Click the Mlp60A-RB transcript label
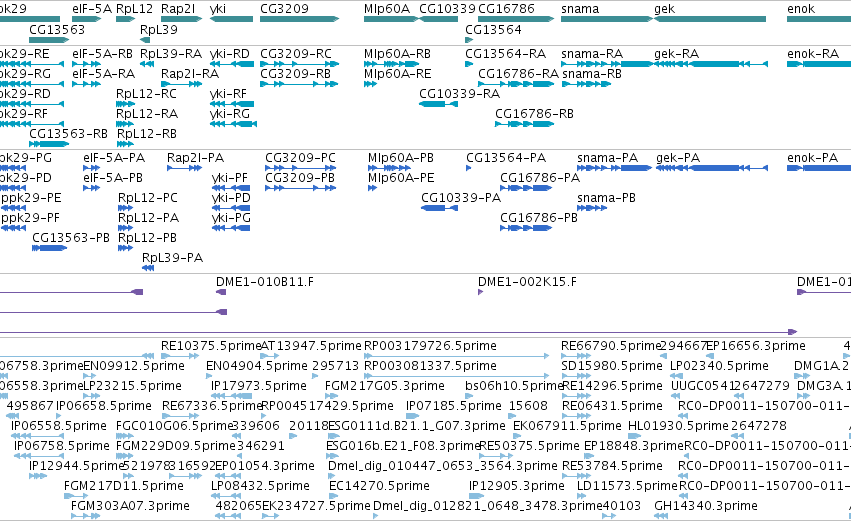Viewport: 851px width, 521px height. (x=397, y=54)
